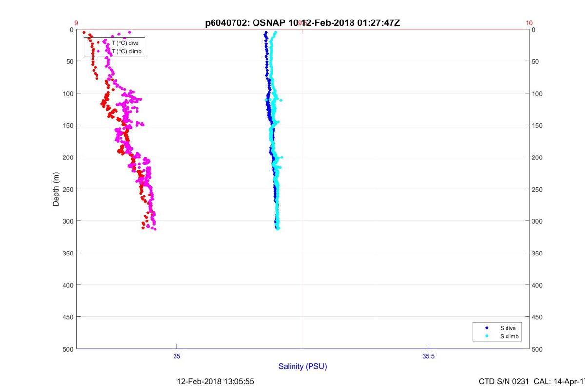Click the 35 salinity tick label
585x392 pixels.
(177, 356)
